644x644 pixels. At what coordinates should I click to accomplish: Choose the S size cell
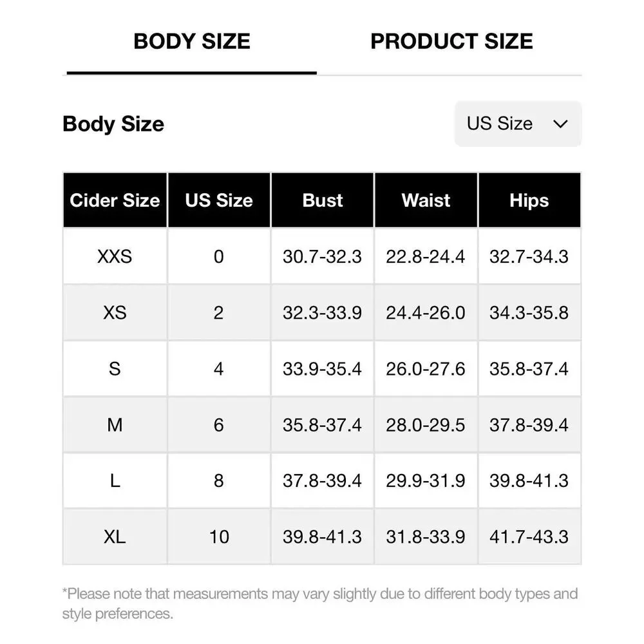tap(115, 369)
